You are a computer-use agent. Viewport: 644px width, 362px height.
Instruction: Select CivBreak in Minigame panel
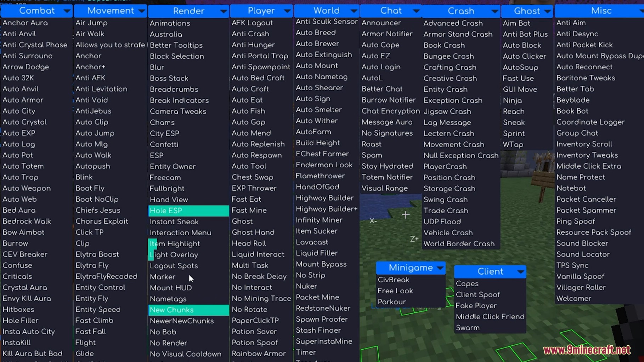[x=411, y=280]
